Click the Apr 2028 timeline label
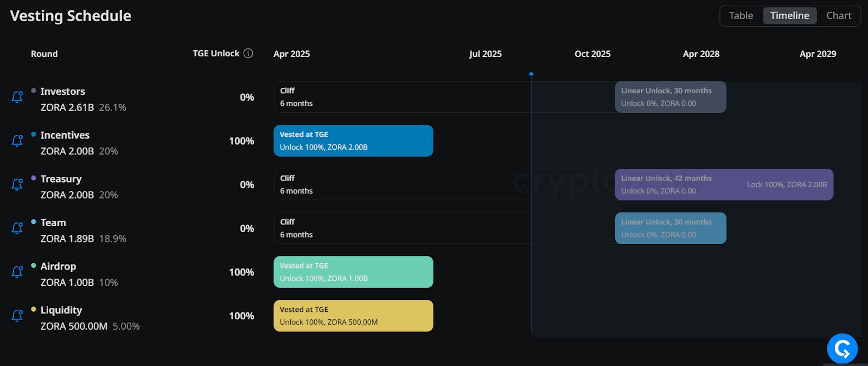This screenshot has width=868, height=366. (x=701, y=54)
